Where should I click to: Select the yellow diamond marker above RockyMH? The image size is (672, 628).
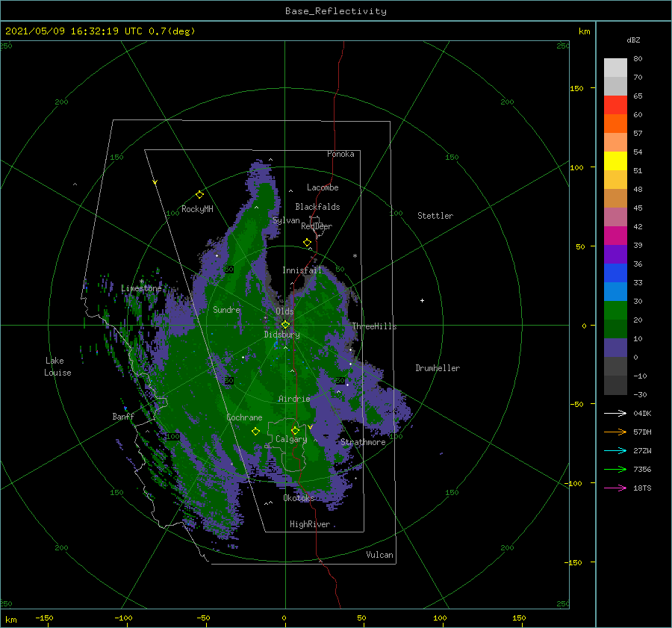[199, 195]
